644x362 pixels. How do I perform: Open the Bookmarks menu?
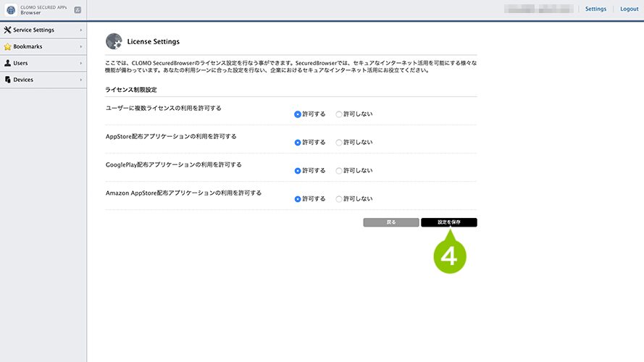[43, 47]
